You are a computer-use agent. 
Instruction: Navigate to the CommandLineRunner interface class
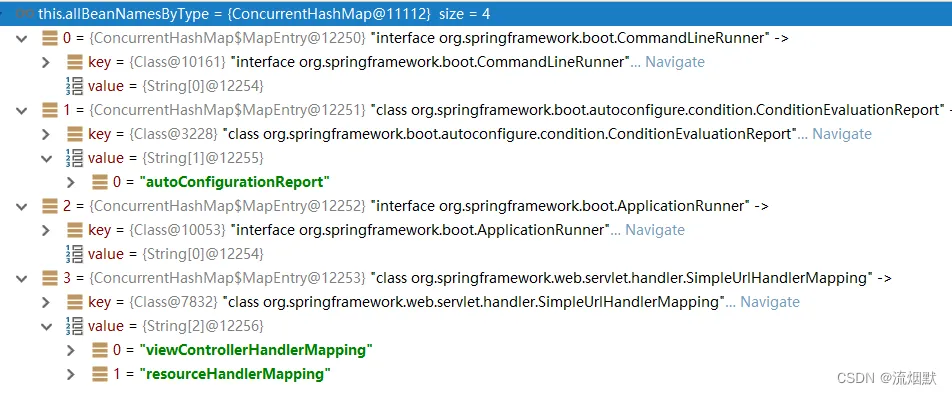pos(675,62)
